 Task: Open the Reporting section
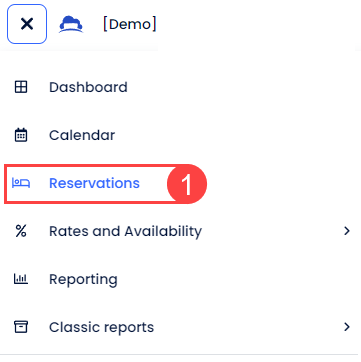click(x=83, y=280)
